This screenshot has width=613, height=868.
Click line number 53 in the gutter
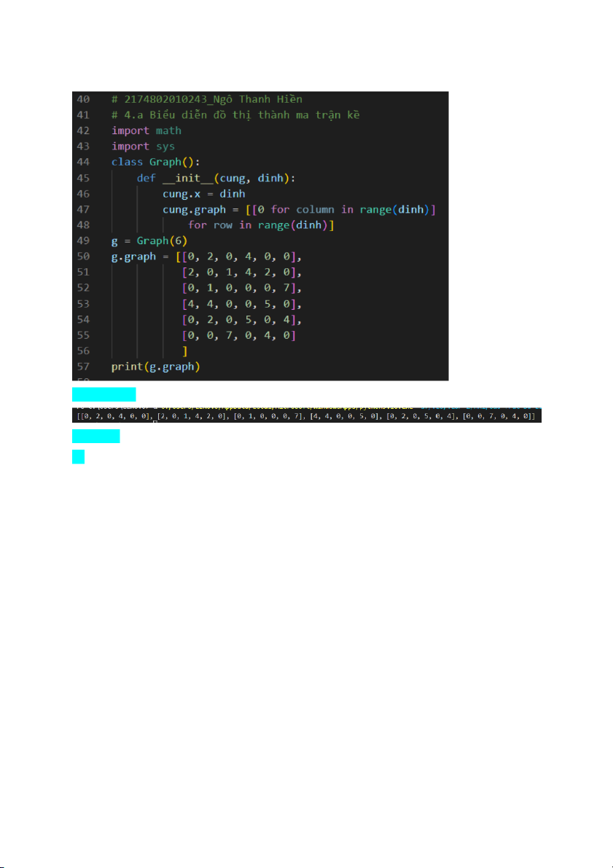(83, 304)
